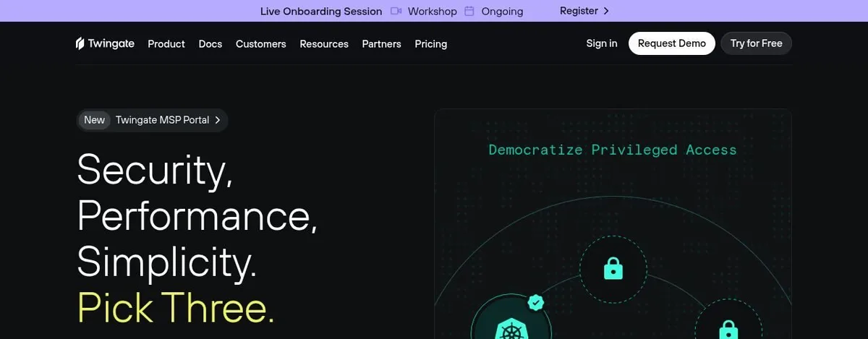Screen dimensions: 868x339
Task: Click the Sign in link
Action: coord(602,43)
